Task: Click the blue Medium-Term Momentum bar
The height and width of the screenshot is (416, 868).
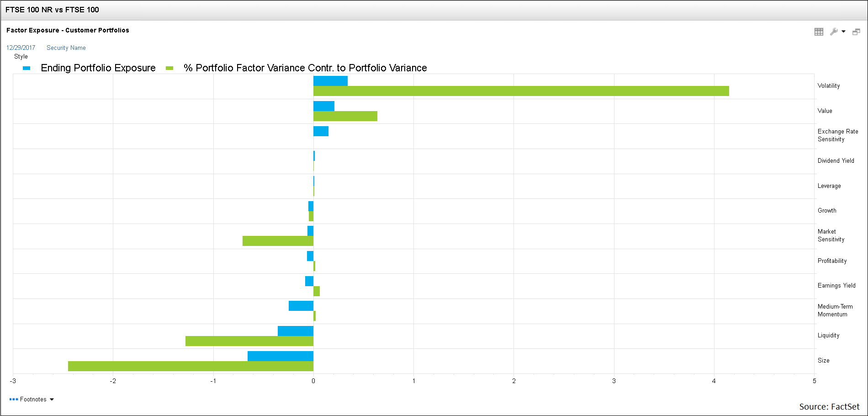Action: tap(301, 306)
